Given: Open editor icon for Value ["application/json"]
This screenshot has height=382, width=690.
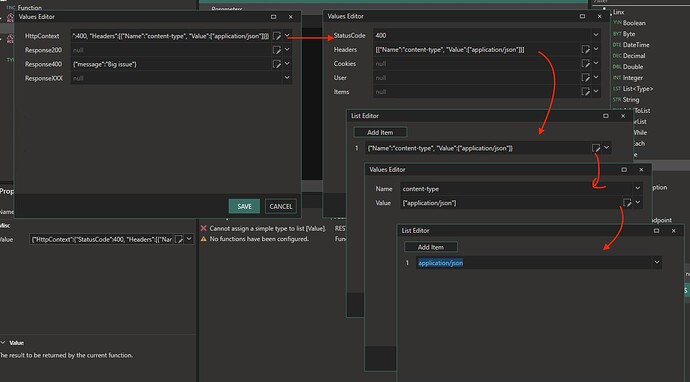Looking at the screenshot, I should pyautogui.click(x=627, y=202).
